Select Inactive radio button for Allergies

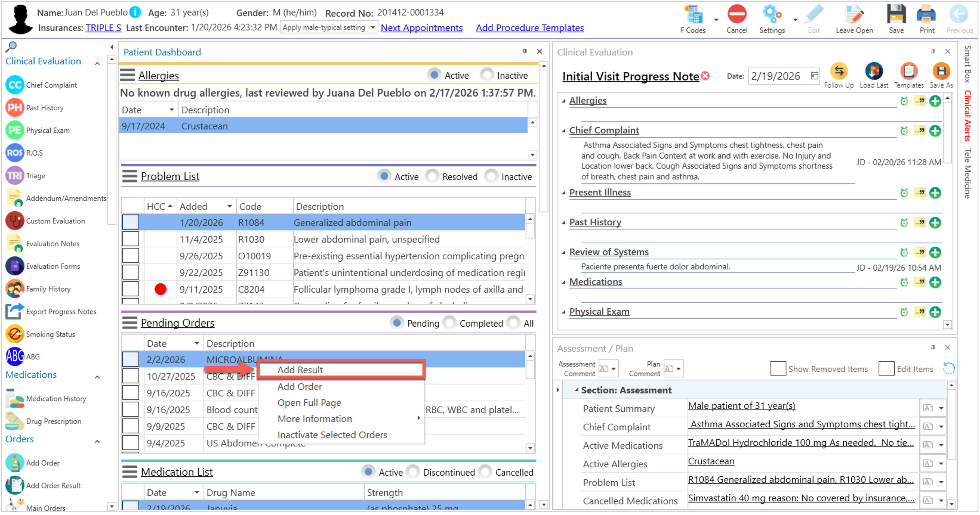487,75
